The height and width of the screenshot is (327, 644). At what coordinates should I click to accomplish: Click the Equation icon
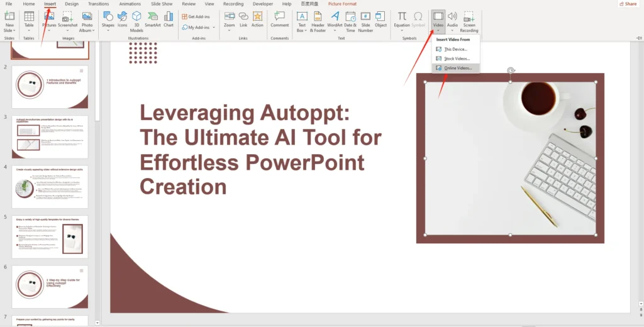pyautogui.click(x=402, y=16)
